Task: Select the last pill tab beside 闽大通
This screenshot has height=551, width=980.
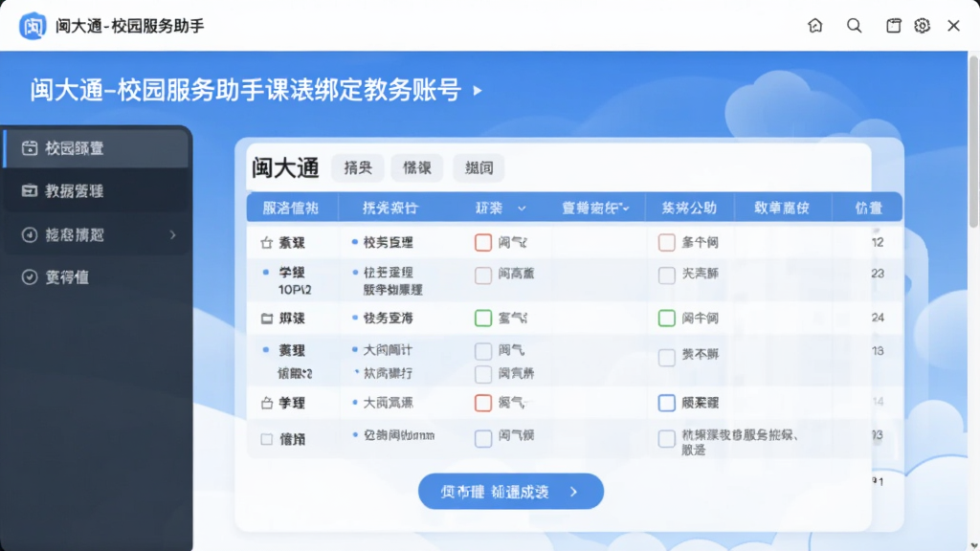Action: click(x=479, y=167)
